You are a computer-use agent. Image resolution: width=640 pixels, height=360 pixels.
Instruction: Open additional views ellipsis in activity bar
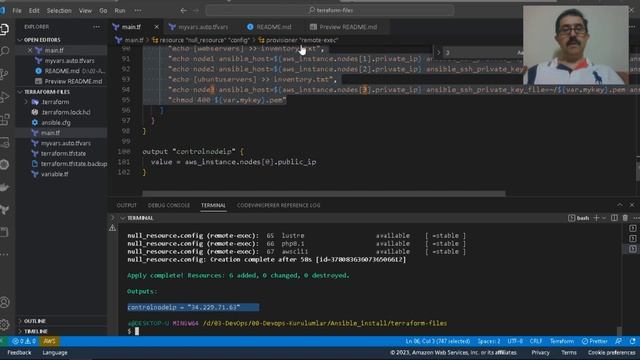(x=4, y=254)
